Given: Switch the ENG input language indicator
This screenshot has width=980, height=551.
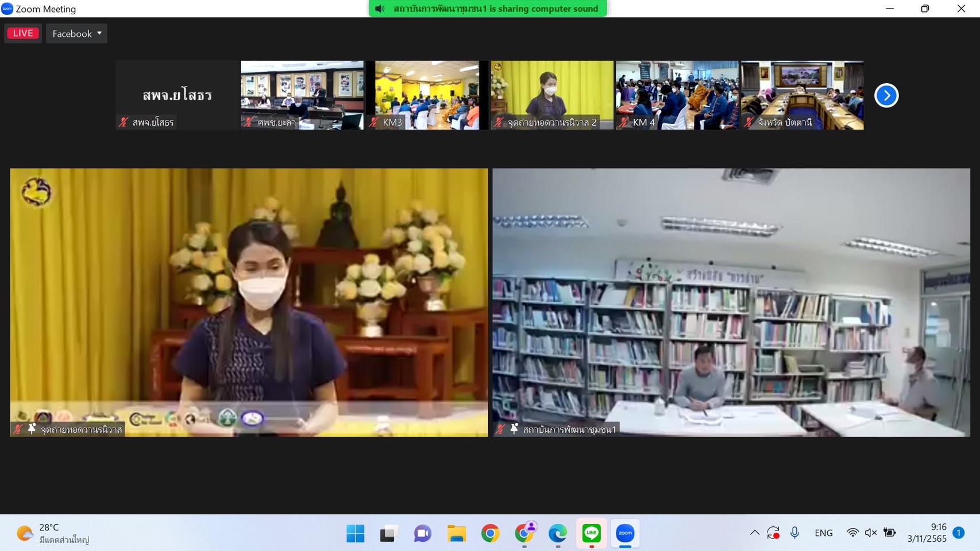Looking at the screenshot, I should pos(823,533).
